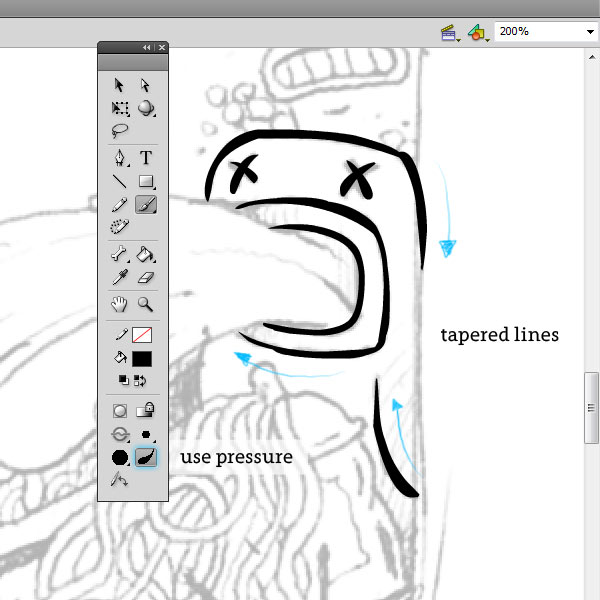Toggle the Use Tilt brush option
Viewport: 600px width, 600px height.
[119, 479]
